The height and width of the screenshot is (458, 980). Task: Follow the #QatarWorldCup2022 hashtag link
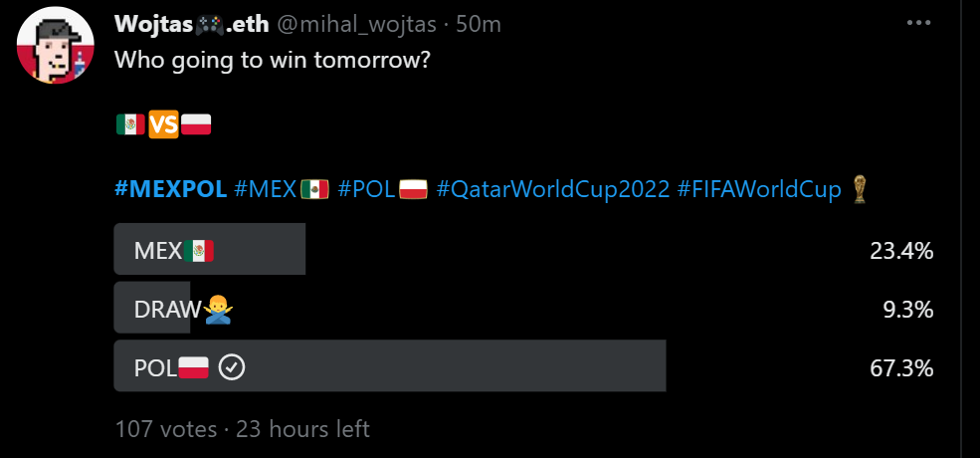pos(552,189)
